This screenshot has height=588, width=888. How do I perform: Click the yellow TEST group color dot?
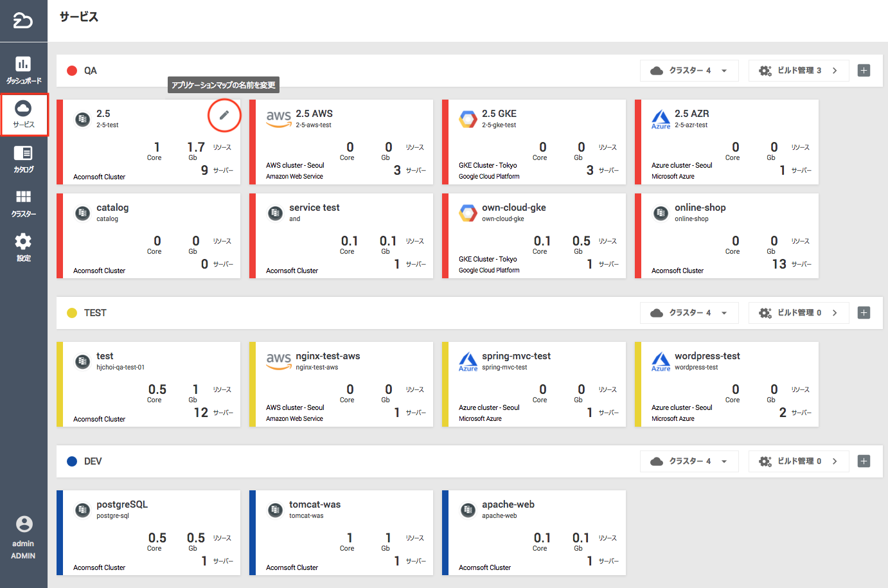coord(72,313)
